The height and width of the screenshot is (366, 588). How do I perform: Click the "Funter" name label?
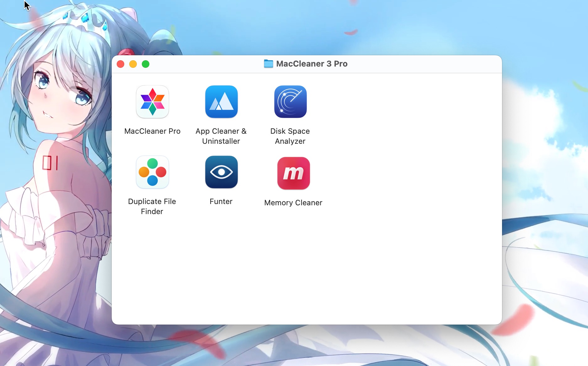pos(221,202)
